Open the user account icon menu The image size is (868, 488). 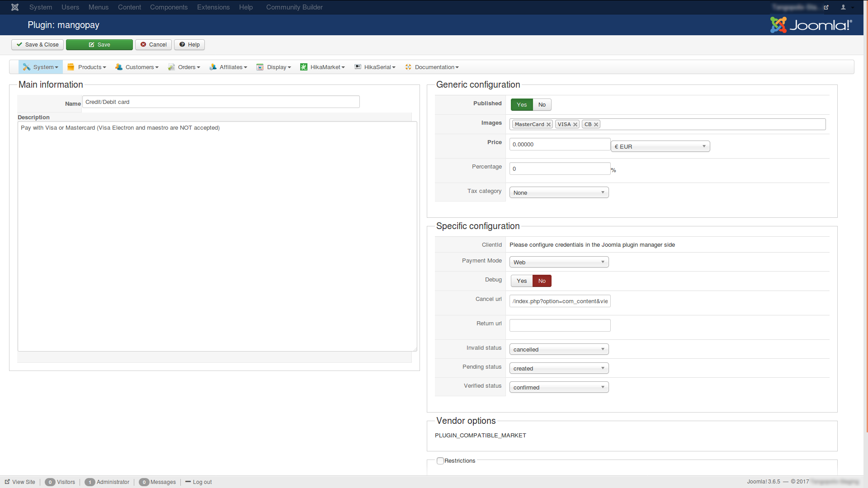844,7
